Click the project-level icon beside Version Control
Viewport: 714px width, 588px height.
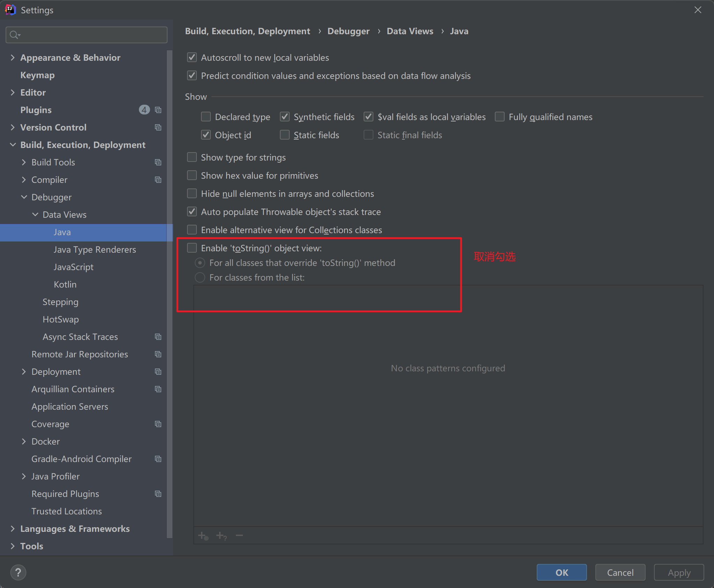click(x=158, y=127)
